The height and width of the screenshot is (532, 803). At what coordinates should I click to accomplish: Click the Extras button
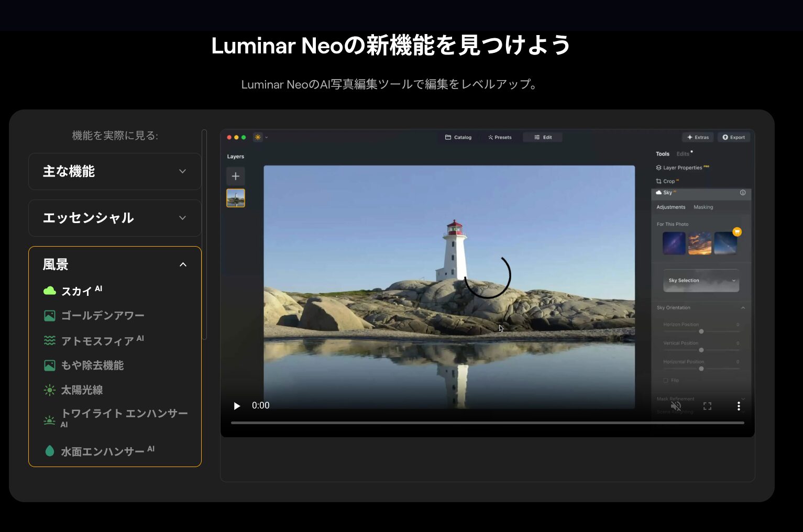click(x=698, y=137)
